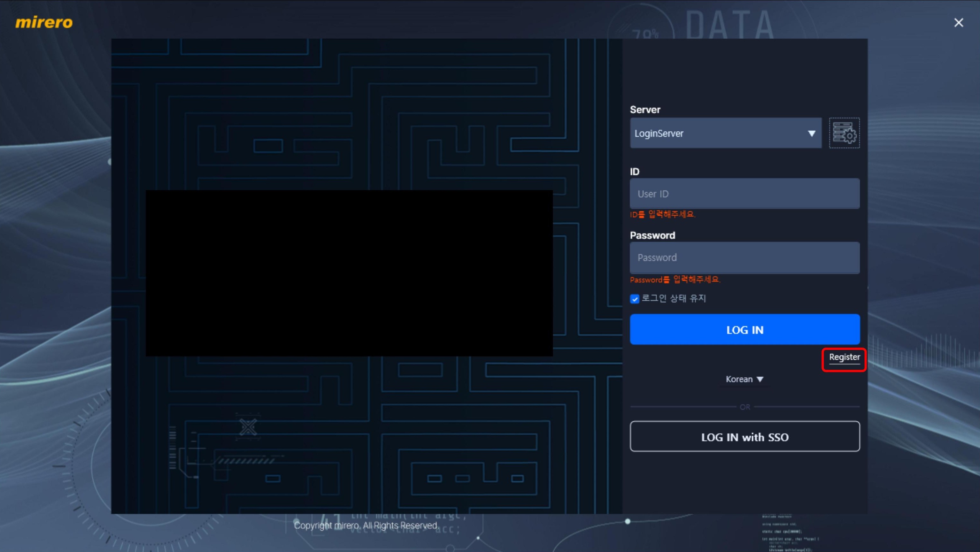Image resolution: width=980 pixels, height=552 pixels.
Task: Click the 로그인 상태 유지 label text
Action: coord(673,299)
